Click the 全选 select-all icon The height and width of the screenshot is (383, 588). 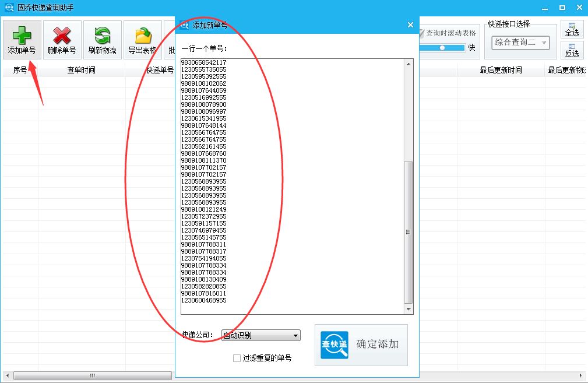(x=572, y=28)
